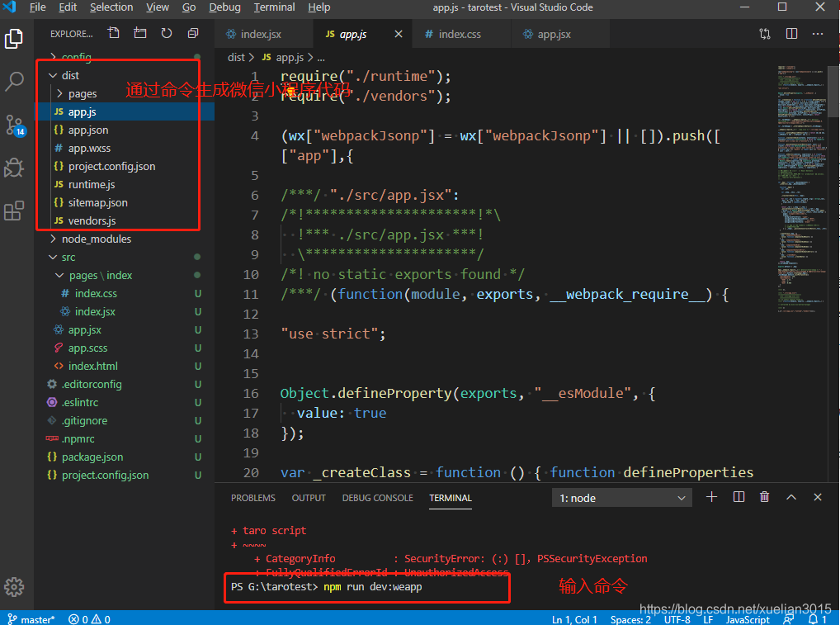Open the View menu
This screenshot has height=625, width=840.
tap(158, 7)
